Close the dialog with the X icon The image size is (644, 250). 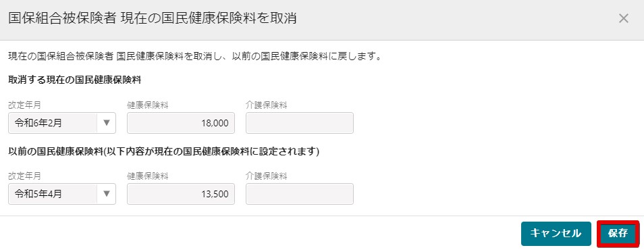624,18
